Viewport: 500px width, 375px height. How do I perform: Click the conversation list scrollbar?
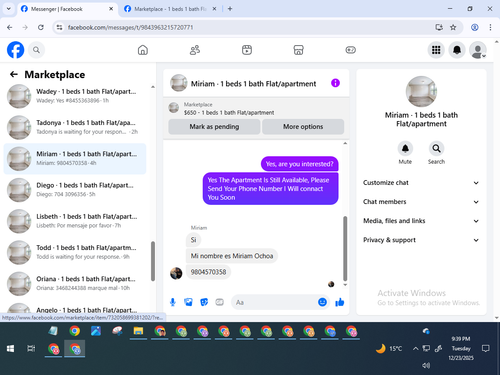click(x=153, y=261)
